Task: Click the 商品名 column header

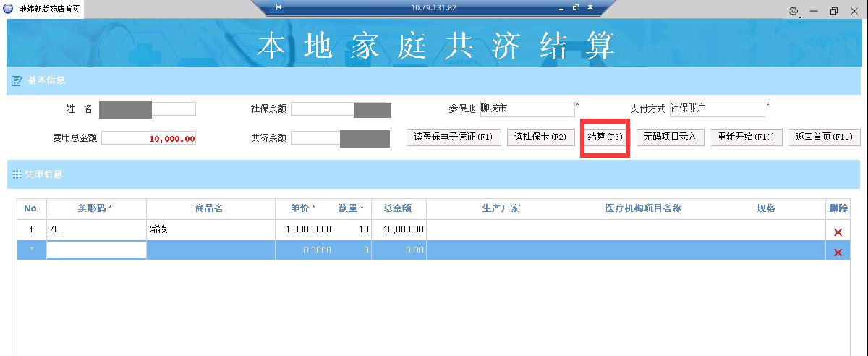Action: (x=210, y=208)
